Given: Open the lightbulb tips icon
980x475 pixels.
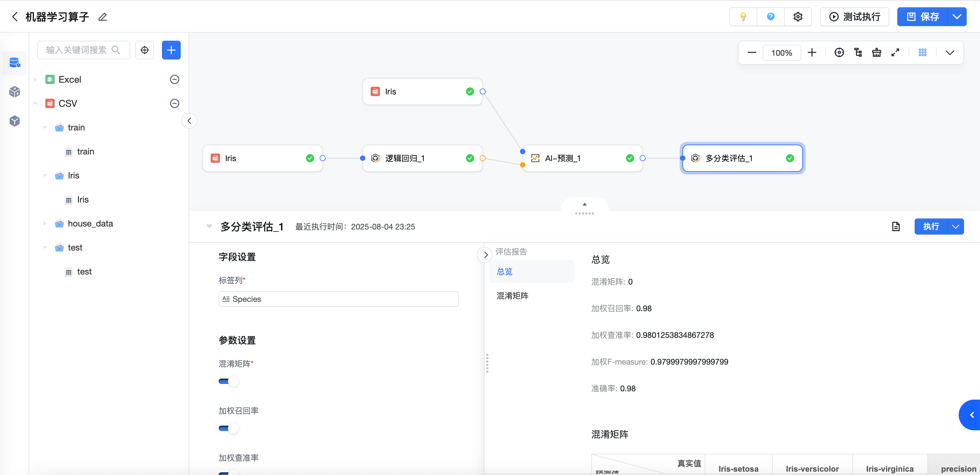Looking at the screenshot, I should [x=743, y=17].
